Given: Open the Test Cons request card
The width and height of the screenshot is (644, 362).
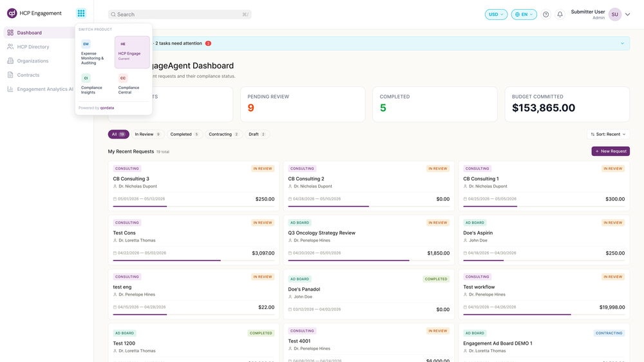Looking at the screenshot, I should (193, 240).
